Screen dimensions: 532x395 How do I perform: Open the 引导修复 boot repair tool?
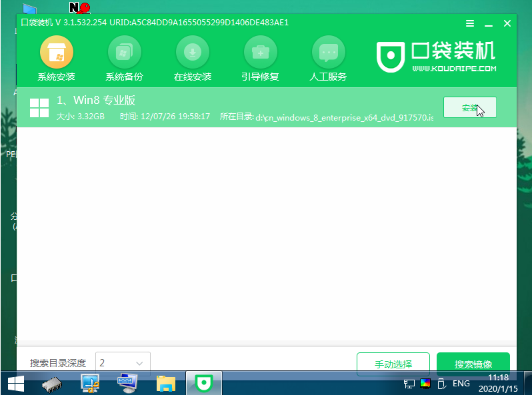pos(260,59)
